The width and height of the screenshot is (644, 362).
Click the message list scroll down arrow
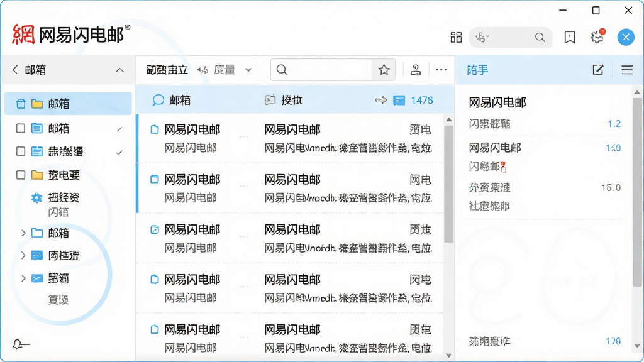[449, 356]
